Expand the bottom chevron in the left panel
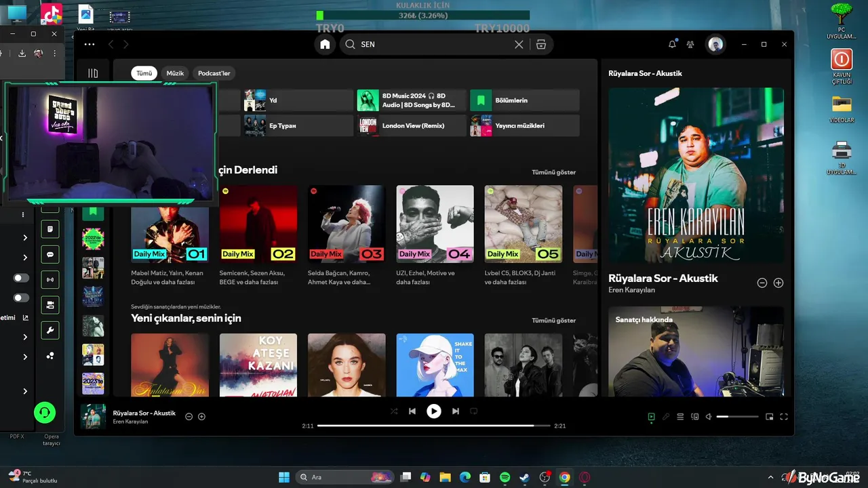Viewport: 868px width, 488px height. (x=25, y=391)
